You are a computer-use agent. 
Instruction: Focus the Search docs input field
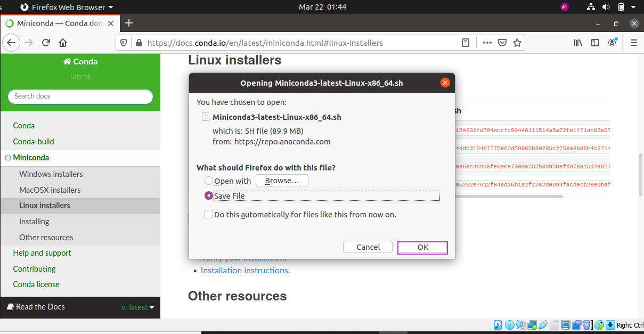click(x=80, y=96)
